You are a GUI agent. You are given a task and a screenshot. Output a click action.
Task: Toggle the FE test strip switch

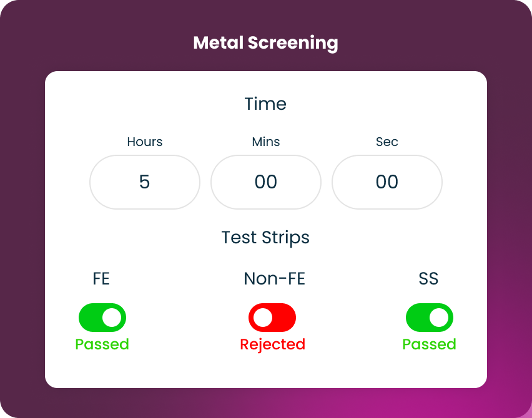pyautogui.click(x=102, y=318)
